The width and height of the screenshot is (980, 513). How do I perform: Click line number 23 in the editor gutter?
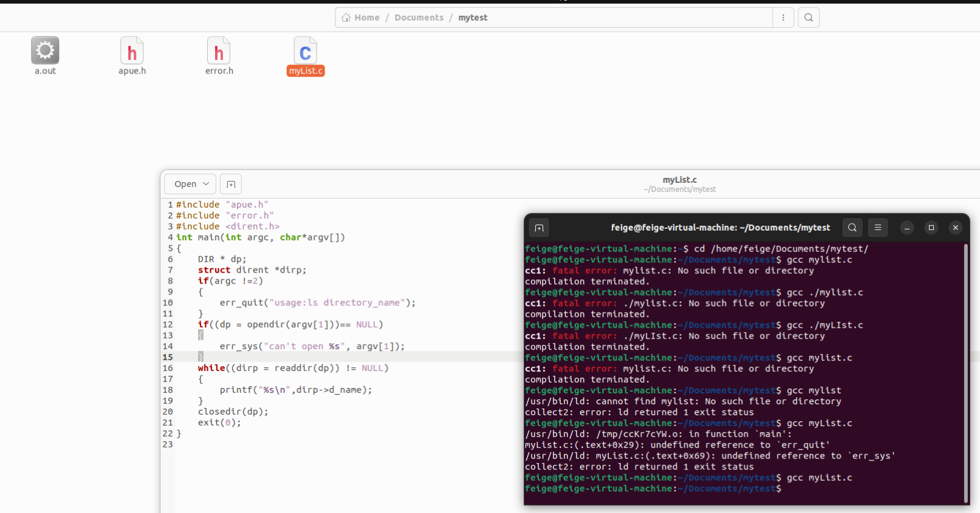tap(168, 445)
